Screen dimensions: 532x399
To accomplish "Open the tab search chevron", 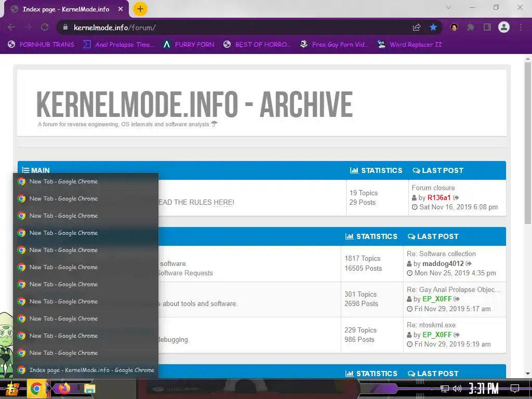I will (x=448, y=7).
